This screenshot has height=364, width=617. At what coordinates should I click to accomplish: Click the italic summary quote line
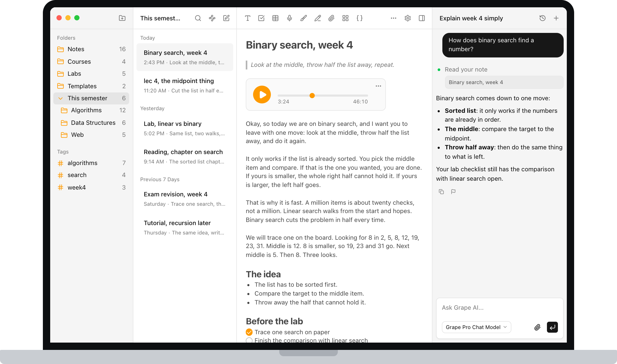322,65
